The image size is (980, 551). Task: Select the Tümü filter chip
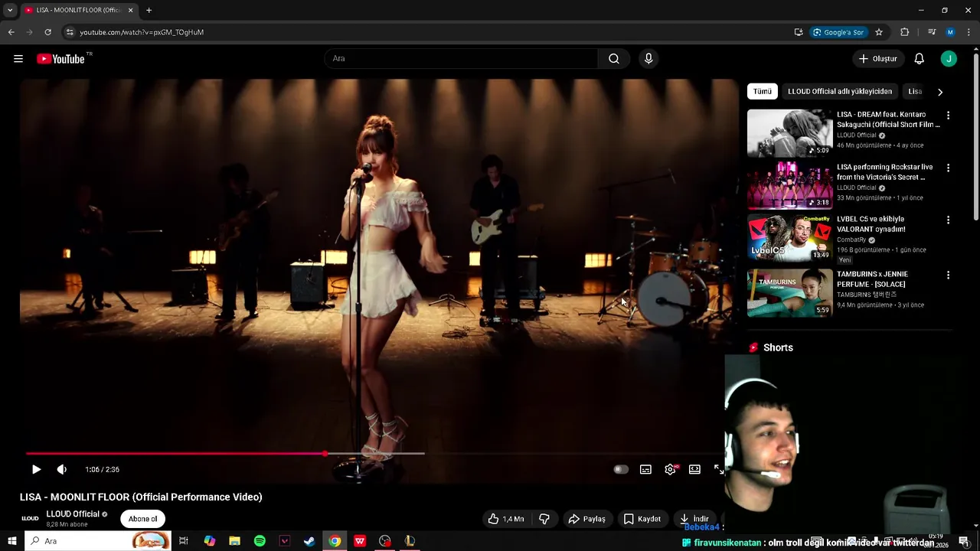tap(763, 91)
